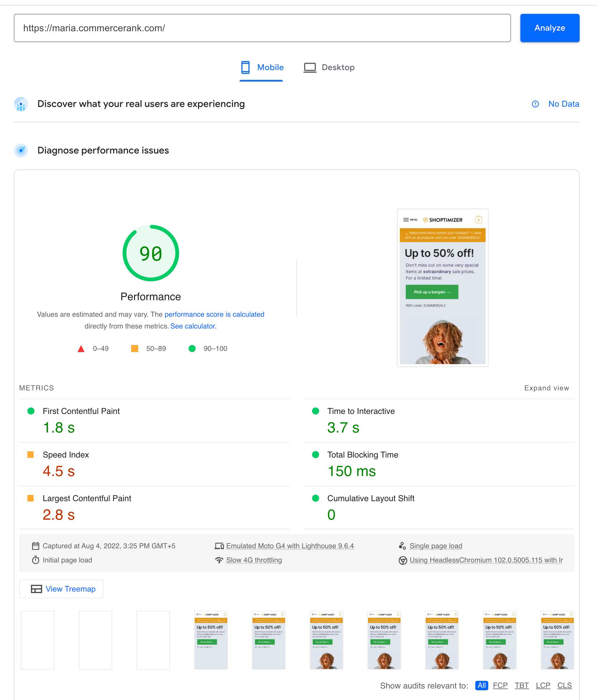This screenshot has width=597, height=700.
Task: Switch to the Desktop tab
Action: coord(329,67)
